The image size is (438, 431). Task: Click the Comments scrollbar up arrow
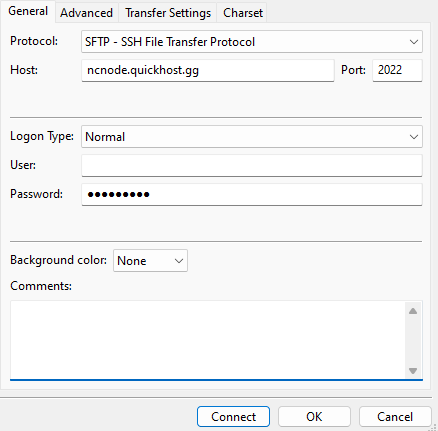[413, 311]
